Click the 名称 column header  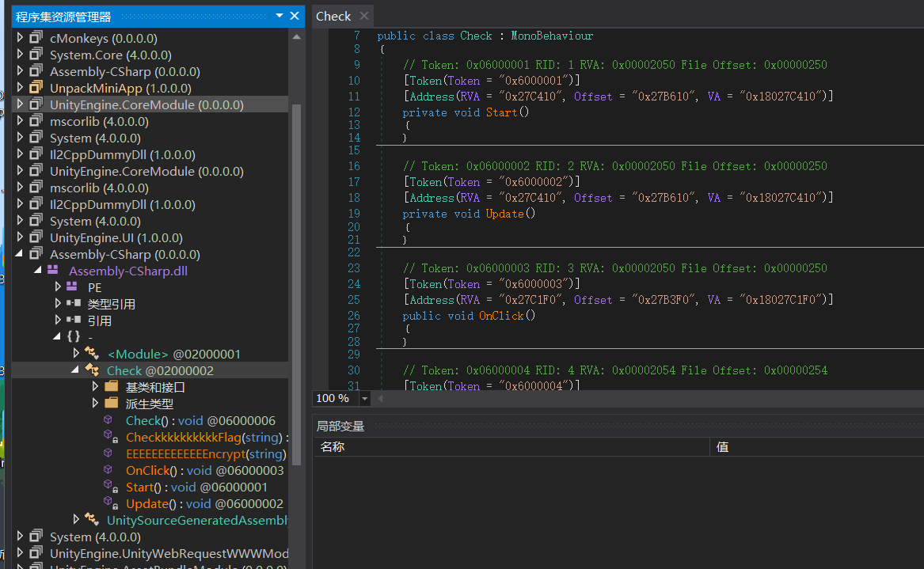click(333, 447)
